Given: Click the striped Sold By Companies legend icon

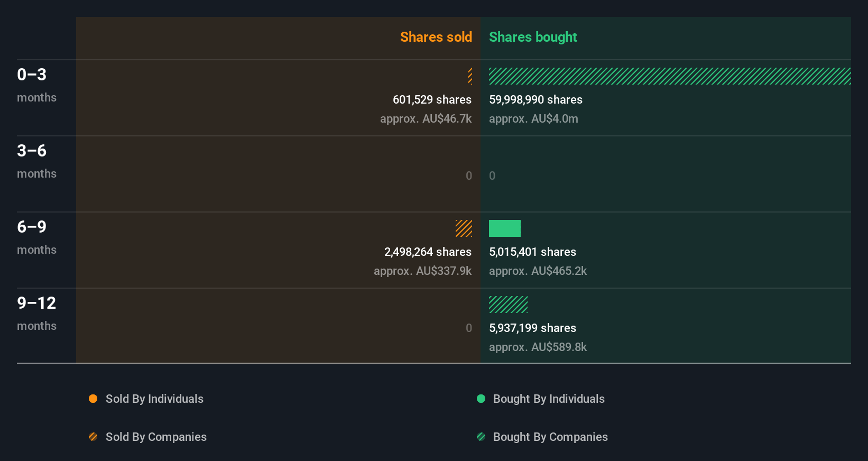Looking at the screenshot, I should [93, 437].
